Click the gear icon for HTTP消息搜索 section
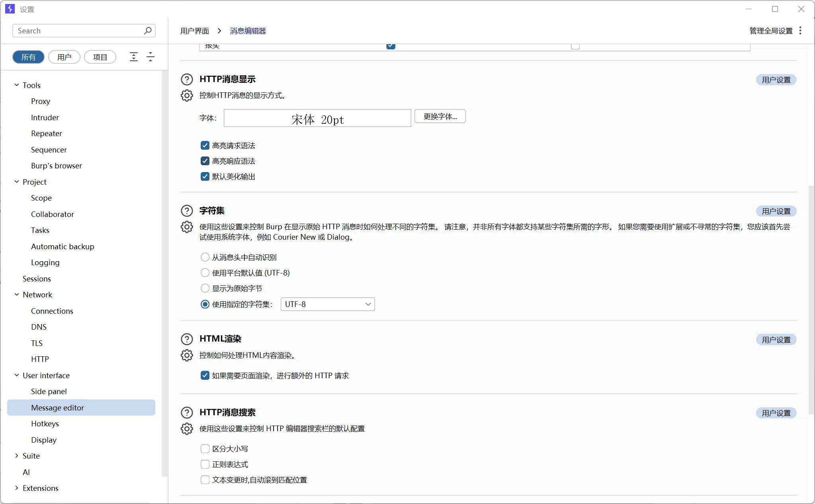 tap(187, 429)
